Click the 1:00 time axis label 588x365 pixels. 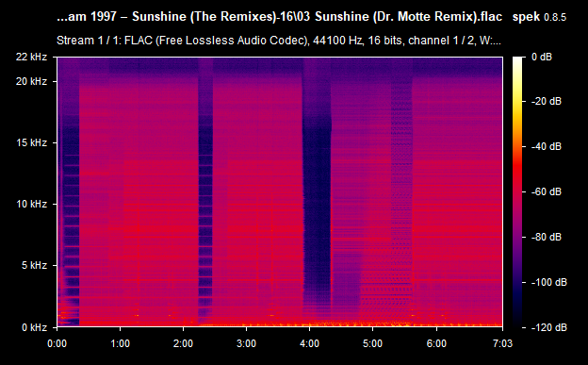tap(120, 343)
